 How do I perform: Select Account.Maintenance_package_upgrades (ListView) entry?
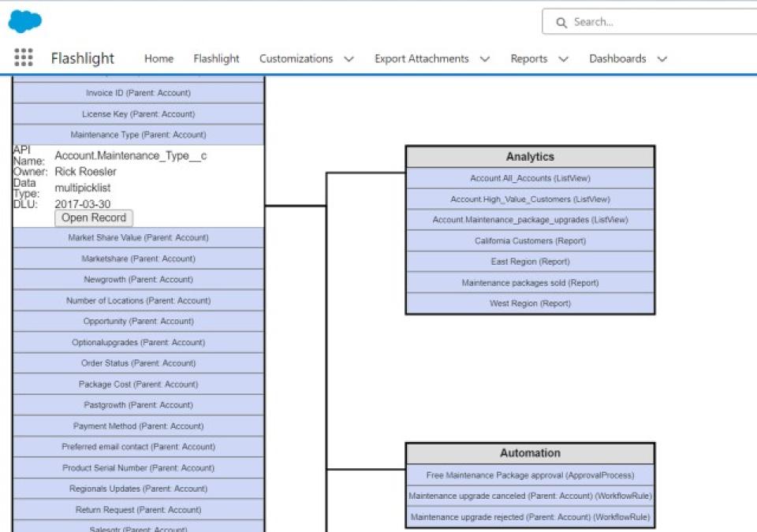click(530, 220)
